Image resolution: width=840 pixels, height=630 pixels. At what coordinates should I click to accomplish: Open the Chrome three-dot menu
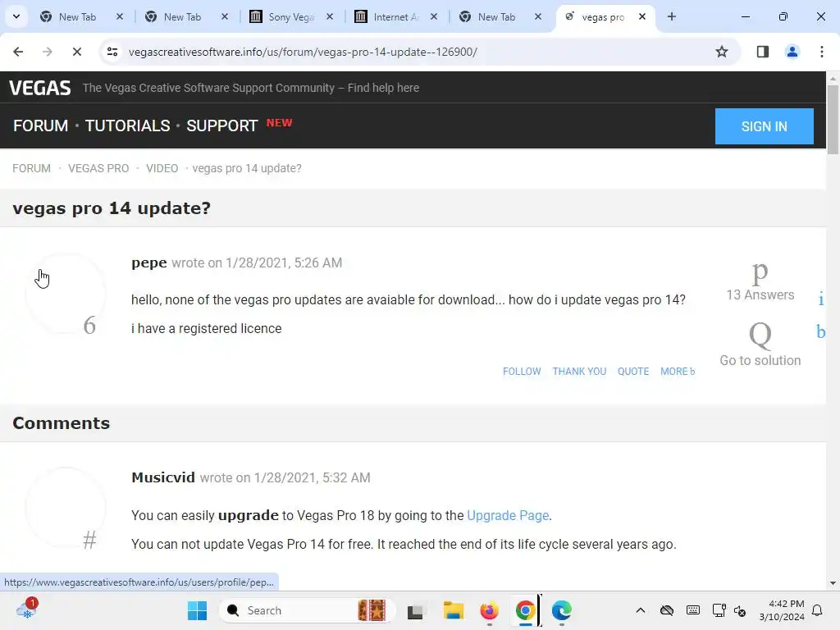821,52
